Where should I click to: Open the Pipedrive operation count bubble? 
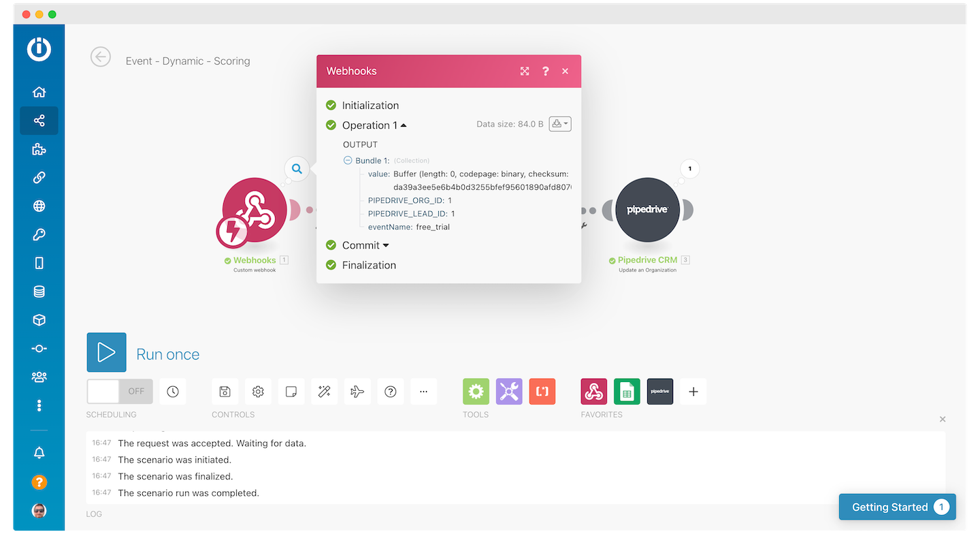coord(689,168)
